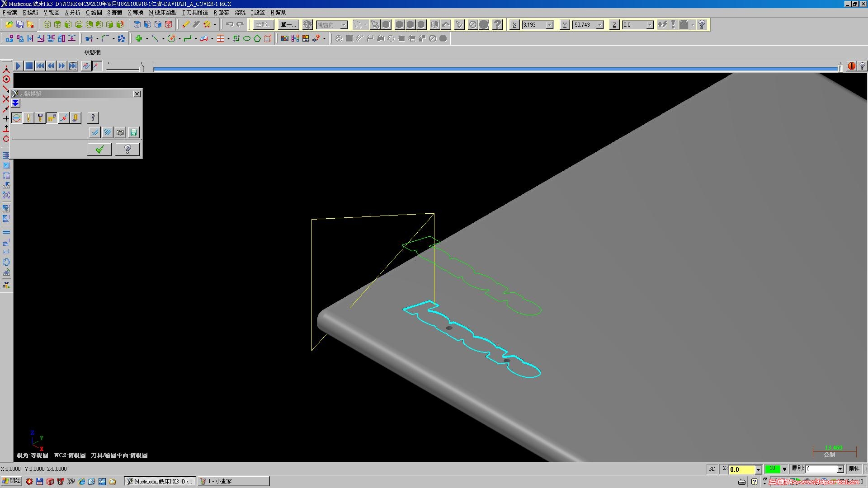Click the camera snapshot icon in dialog
The image size is (868, 488).
120,132
